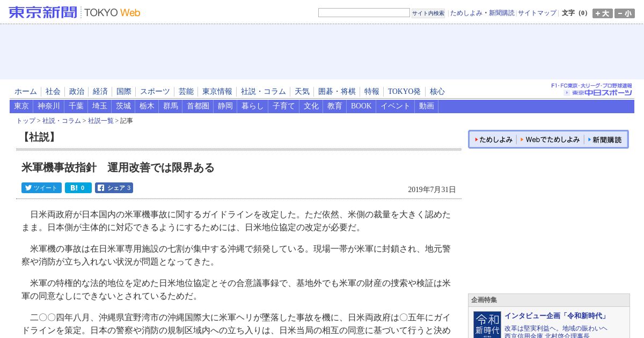
Task: Select 東京 in the regional bar
Action: pos(21,106)
